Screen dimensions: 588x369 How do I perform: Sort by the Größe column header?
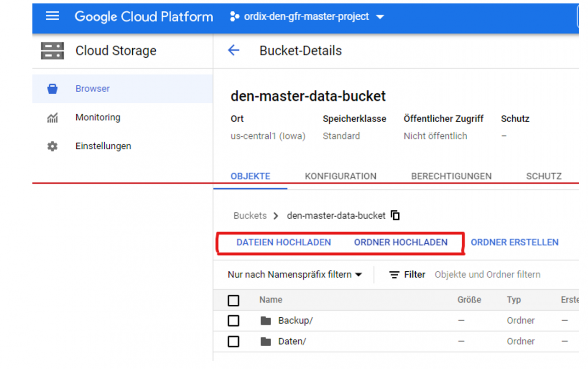click(469, 300)
